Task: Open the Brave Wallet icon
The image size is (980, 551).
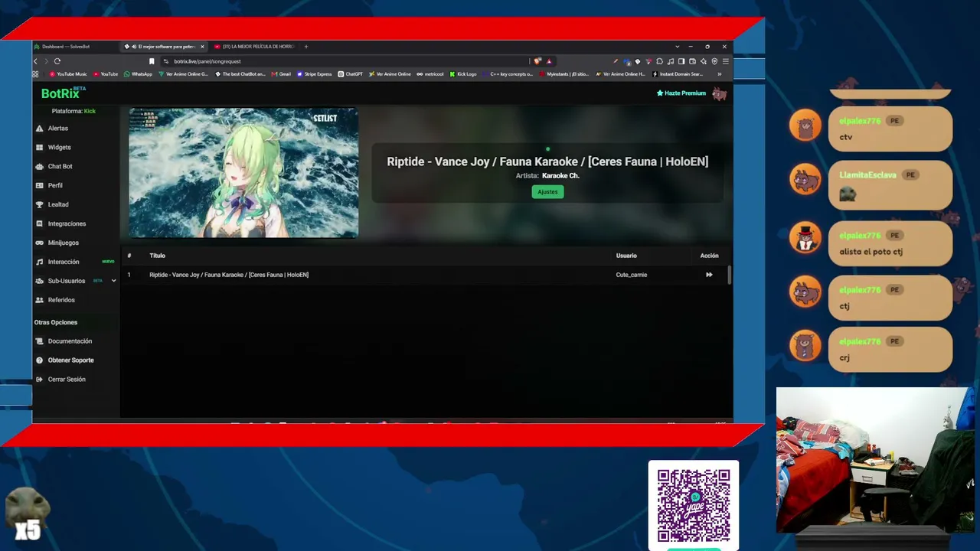Action: [692, 61]
